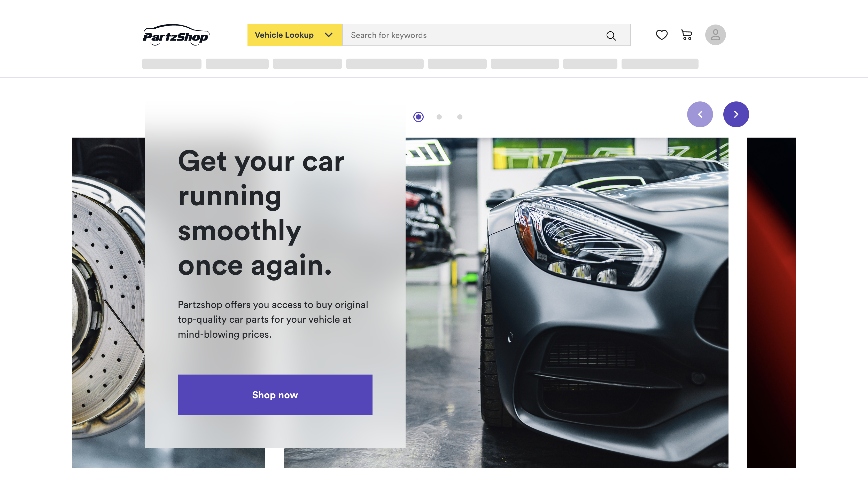Click the chevron next to Vehicle Lookup
The width and height of the screenshot is (868, 500).
329,35
